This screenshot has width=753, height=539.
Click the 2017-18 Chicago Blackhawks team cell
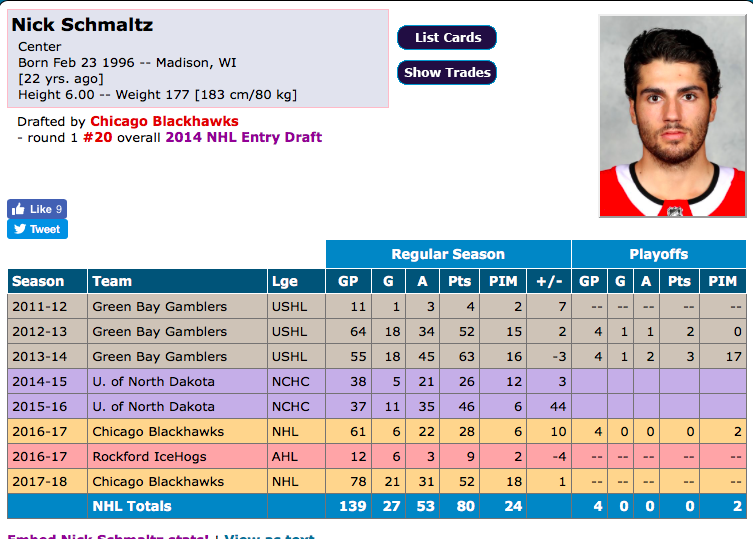(x=177, y=481)
